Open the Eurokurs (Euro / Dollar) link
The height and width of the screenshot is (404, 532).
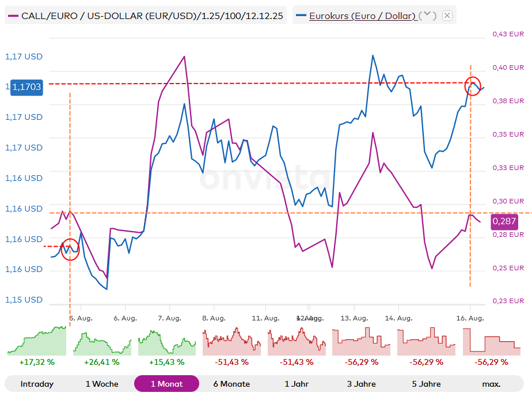(362, 16)
